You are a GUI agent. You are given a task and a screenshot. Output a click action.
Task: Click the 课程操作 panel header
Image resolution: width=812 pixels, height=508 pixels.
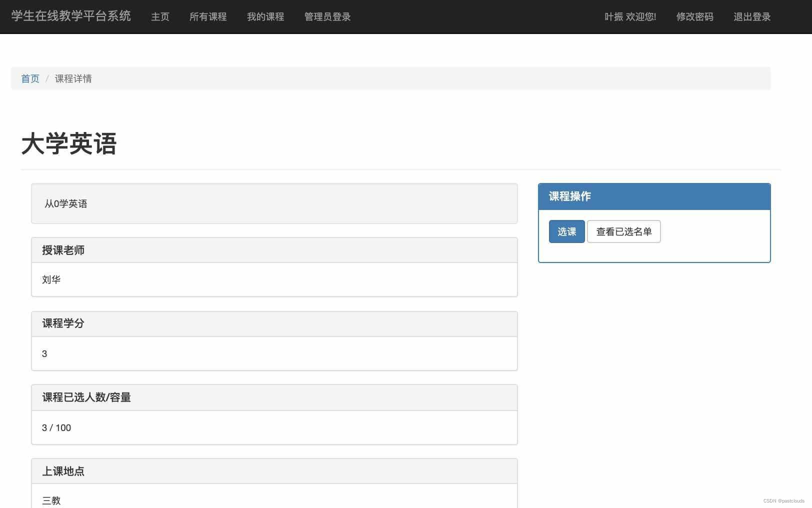tap(654, 196)
